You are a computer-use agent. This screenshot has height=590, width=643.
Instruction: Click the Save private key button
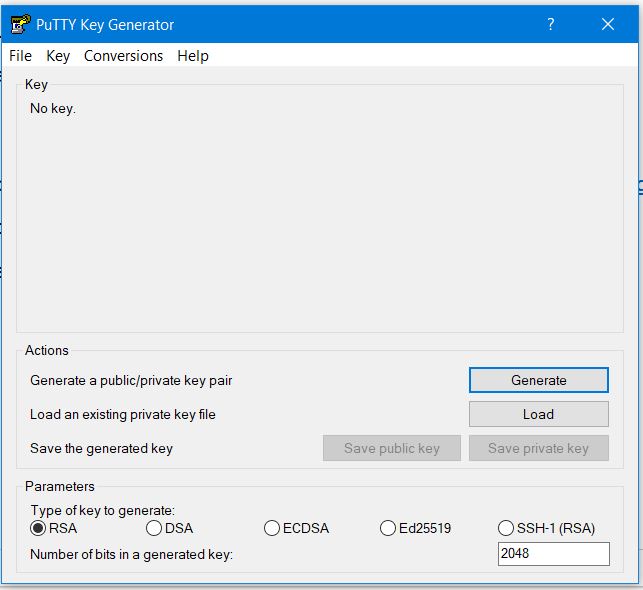(x=538, y=448)
